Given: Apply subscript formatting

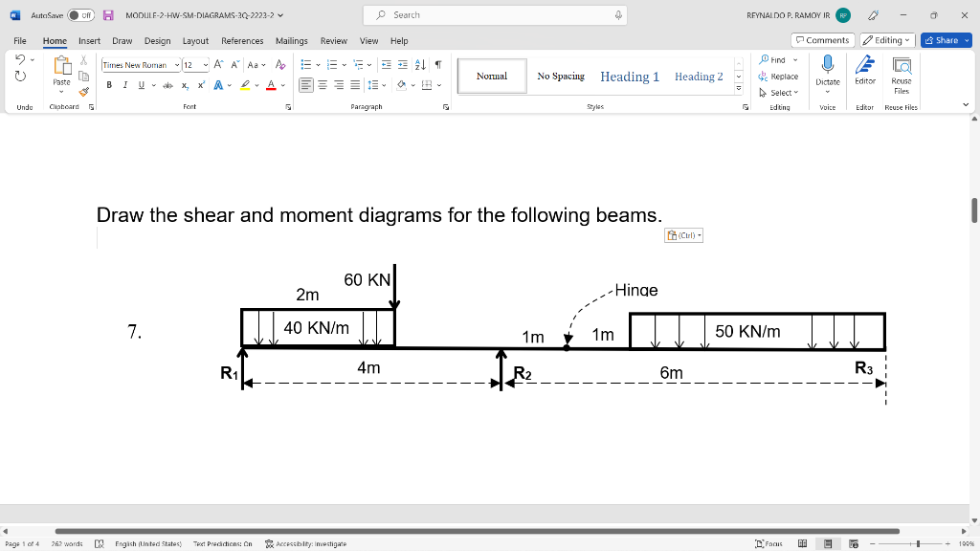Looking at the screenshot, I should (x=185, y=85).
